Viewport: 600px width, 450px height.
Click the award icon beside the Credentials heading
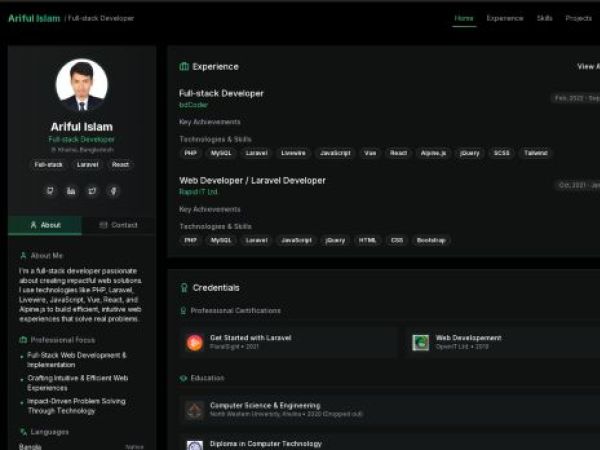point(184,288)
